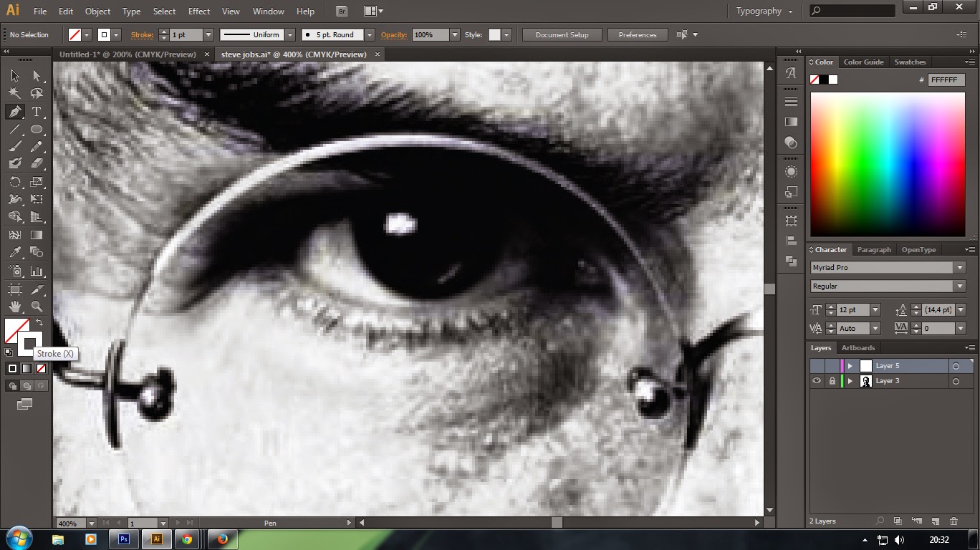Toggle lock on Layer 3
Viewport: 980px width, 550px height.
pyautogui.click(x=832, y=381)
